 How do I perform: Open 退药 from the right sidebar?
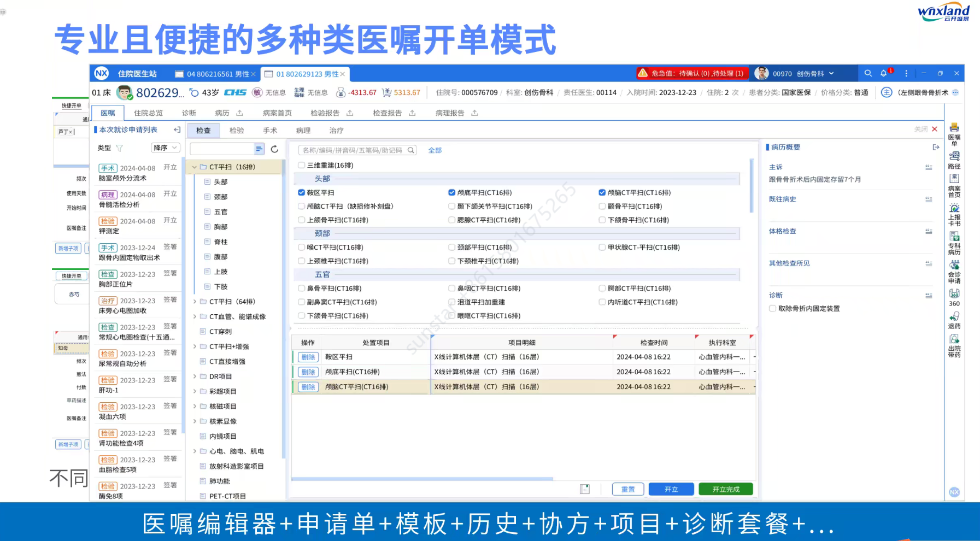(954, 320)
